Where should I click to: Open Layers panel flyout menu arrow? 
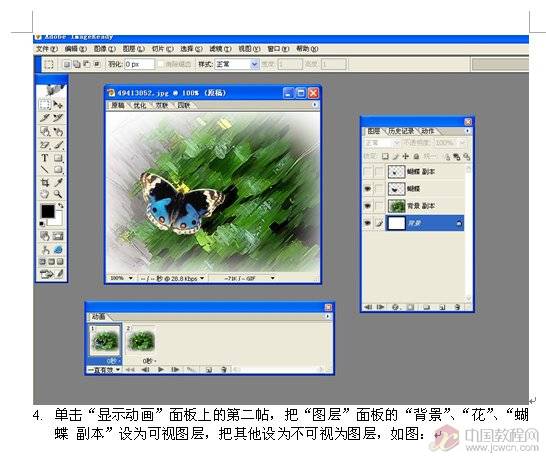coord(467,131)
